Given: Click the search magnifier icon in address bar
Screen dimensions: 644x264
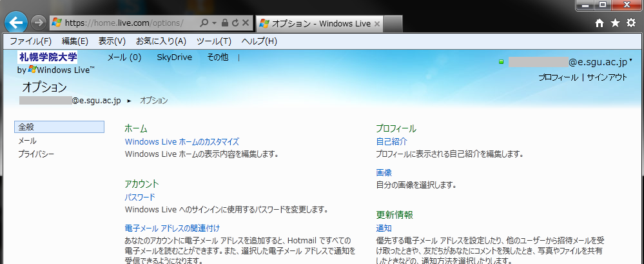Looking at the screenshot, I should (x=204, y=23).
